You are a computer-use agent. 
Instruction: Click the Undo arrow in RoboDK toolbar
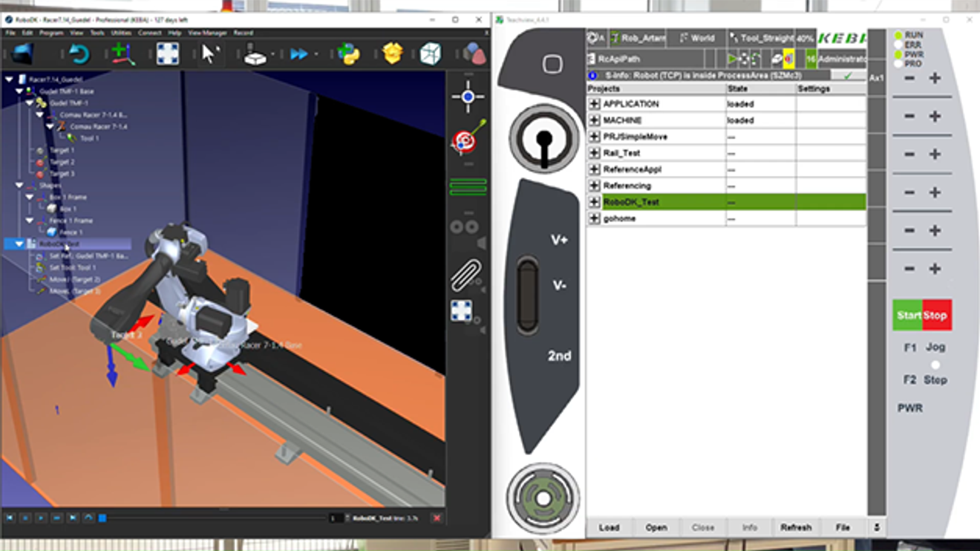(79, 53)
